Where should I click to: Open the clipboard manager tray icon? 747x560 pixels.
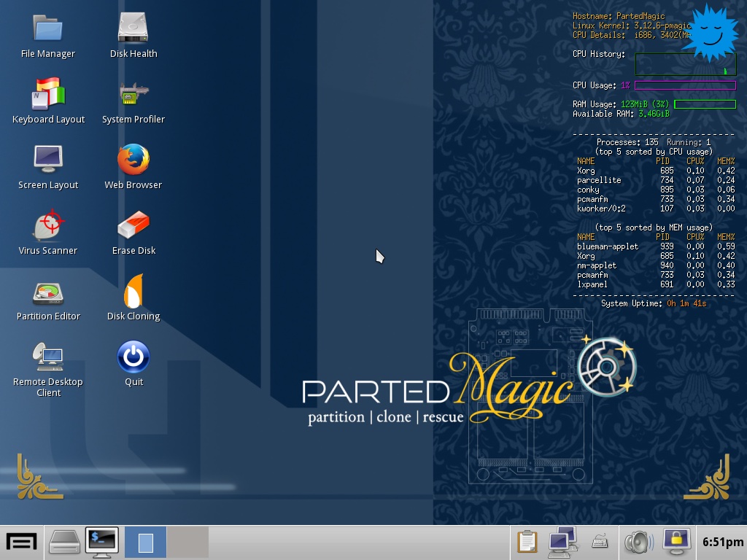coord(527,542)
